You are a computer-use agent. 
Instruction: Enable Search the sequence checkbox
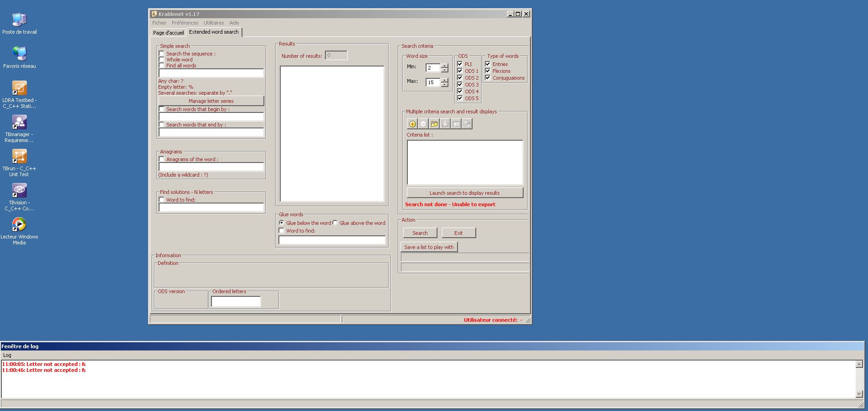click(161, 54)
